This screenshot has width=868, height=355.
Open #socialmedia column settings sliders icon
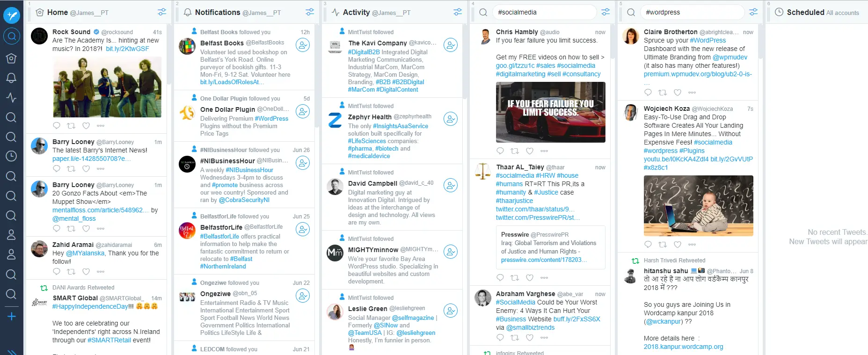click(605, 12)
